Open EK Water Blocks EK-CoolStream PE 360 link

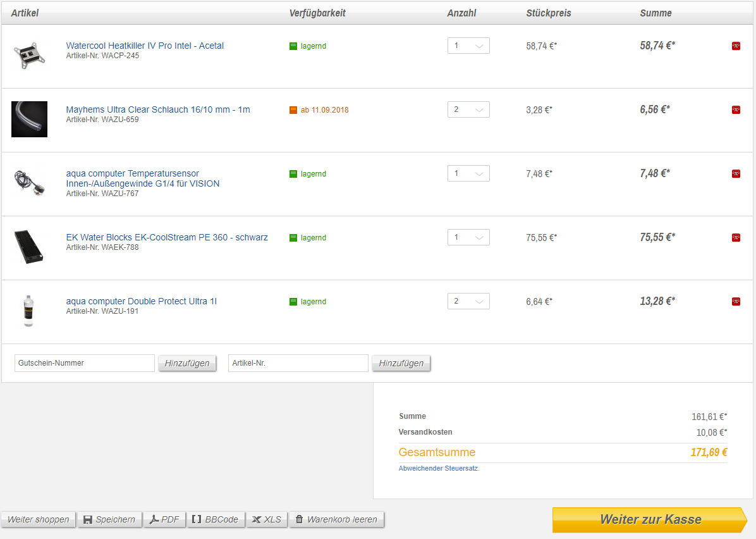167,237
